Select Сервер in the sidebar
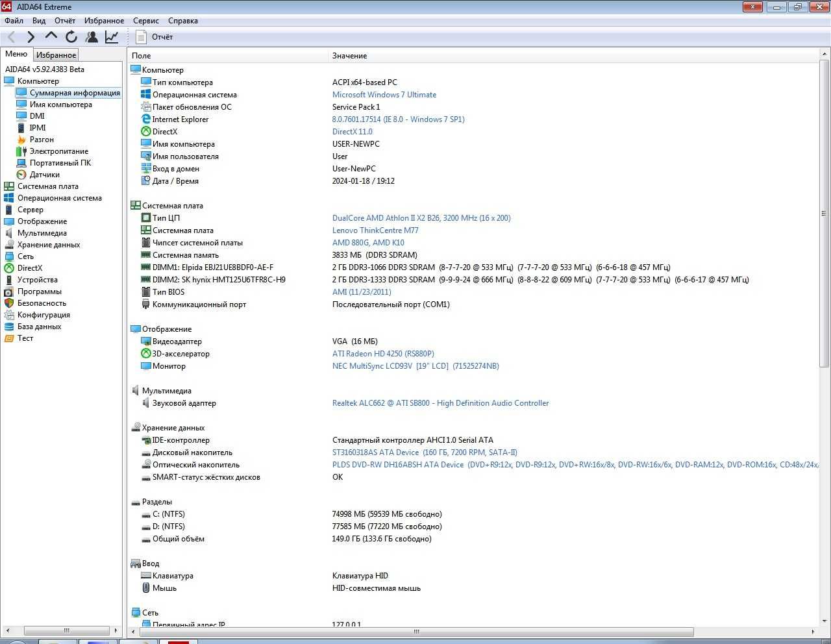This screenshot has width=831, height=644. pyautogui.click(x=31, y=210)
